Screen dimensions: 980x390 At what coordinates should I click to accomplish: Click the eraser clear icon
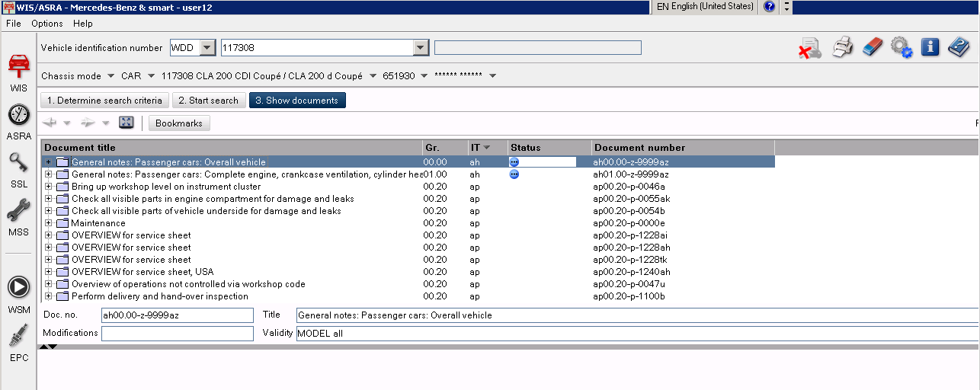coord(872,47)
